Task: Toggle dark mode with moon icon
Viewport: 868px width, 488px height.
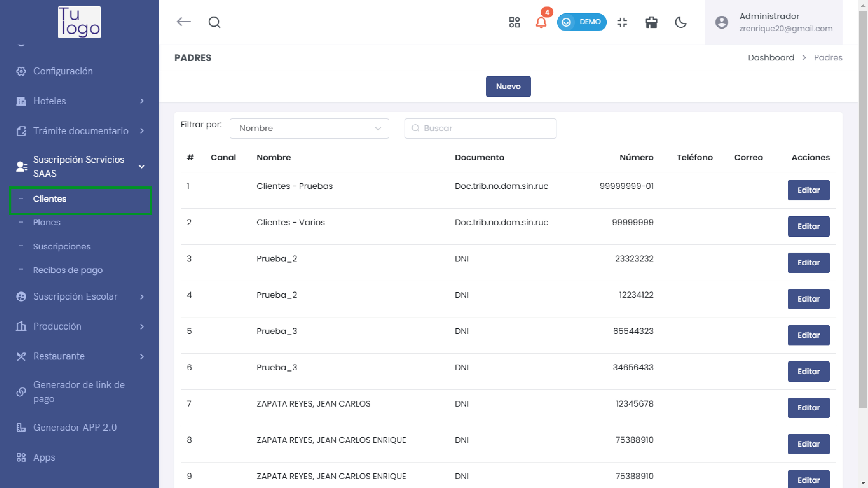Action: pyautogui.click(x=681, y=22)
